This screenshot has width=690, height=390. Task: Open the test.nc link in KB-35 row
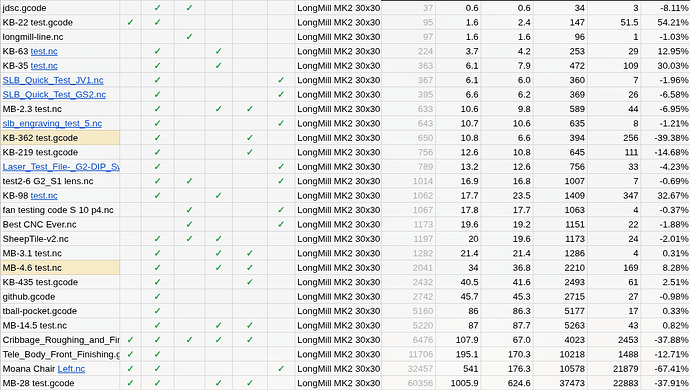pos(44,66)
